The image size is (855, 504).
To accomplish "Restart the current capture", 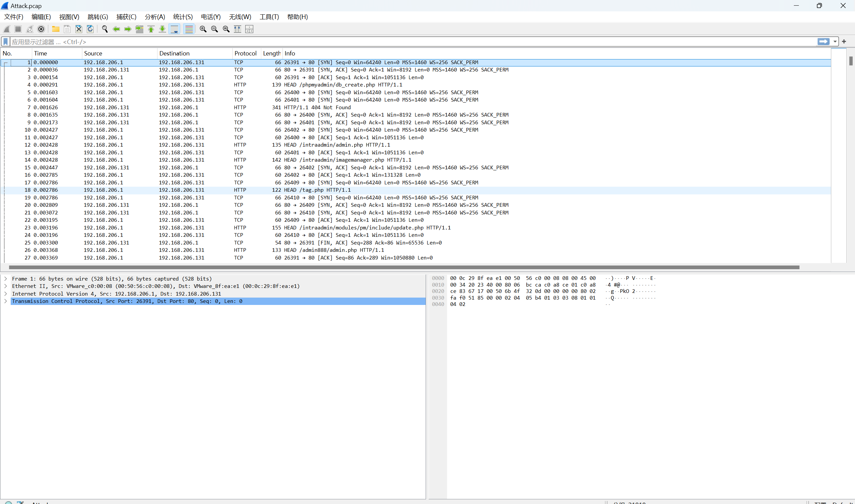I will 30,29.
